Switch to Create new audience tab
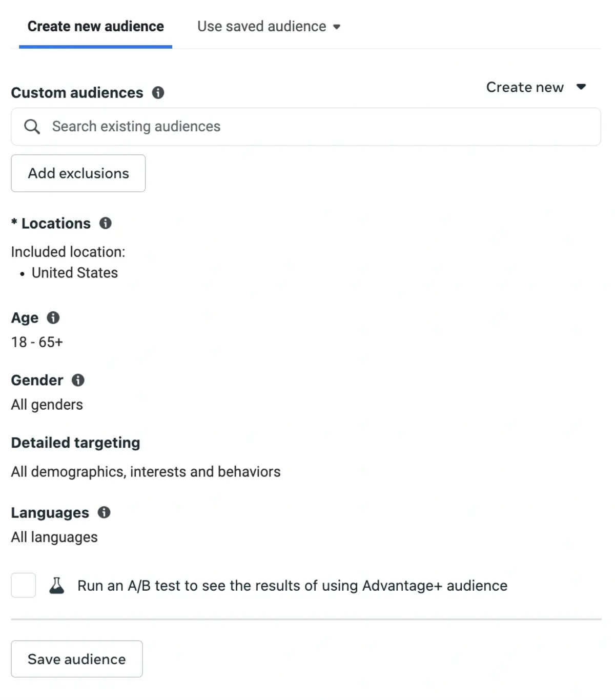Screen dimensions: 615x700 pos(95,26)
